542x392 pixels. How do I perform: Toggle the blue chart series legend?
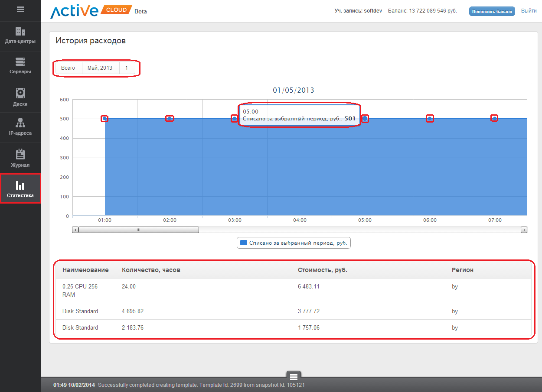click(294, 243)
